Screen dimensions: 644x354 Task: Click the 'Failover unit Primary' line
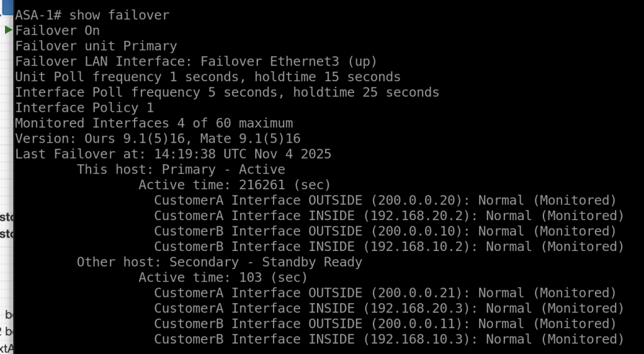tap(96, 46)
